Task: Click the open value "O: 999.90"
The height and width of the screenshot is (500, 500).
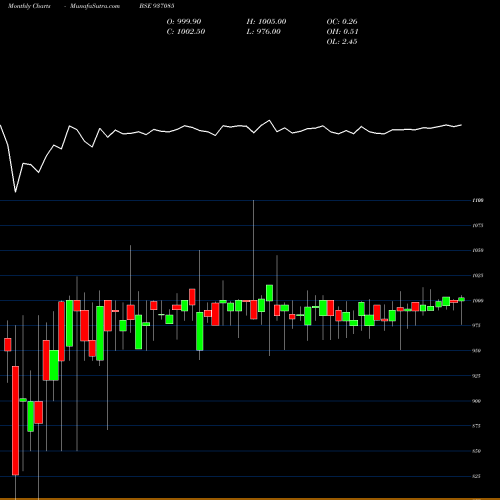Action: 184,21
